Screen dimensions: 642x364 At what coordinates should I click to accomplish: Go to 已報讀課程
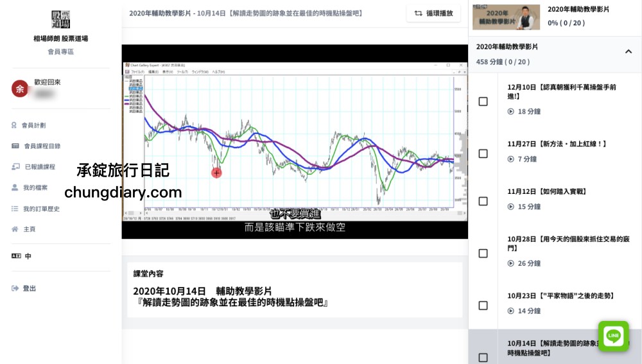[40, 167]
